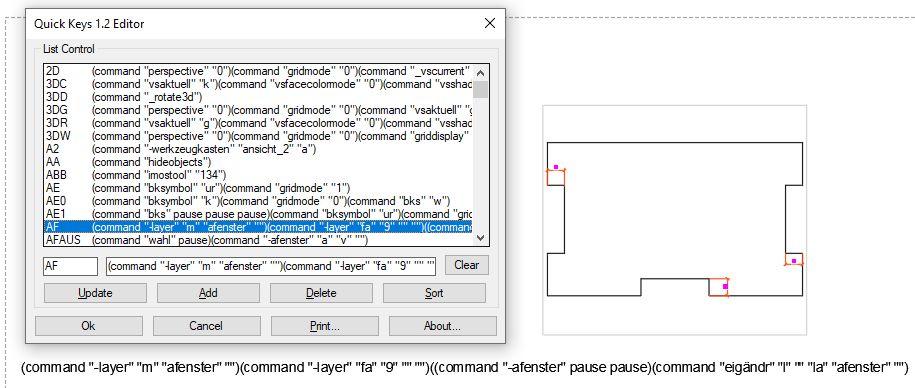Image resolution: width=915 pixels, height=388 pixels.
Task: Click the Clear button
Action: (466, 265)
